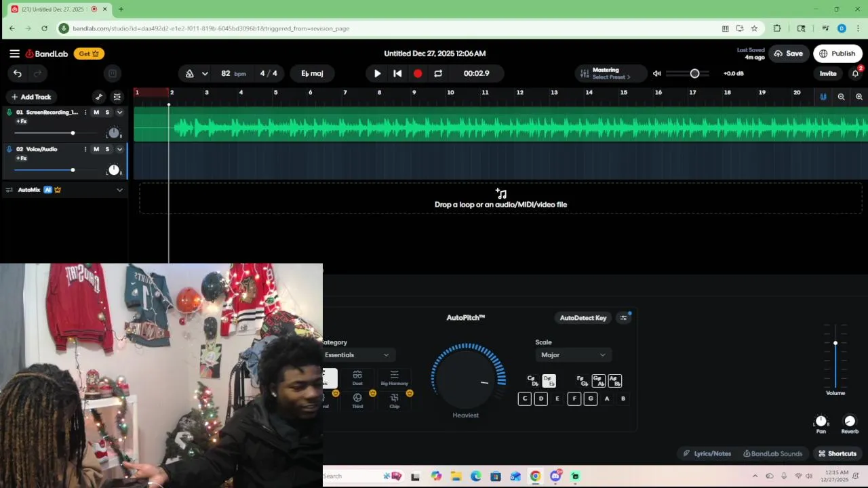Image resolution: width=868 pixels, height=488 pixels.
Task: Click the Reverb knob
Action: 850,421
